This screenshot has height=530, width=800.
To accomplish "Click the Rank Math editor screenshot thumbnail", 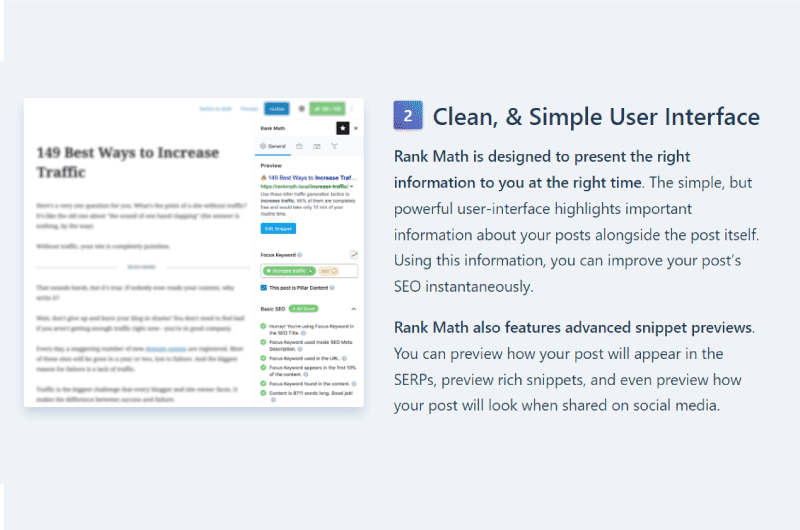I will pos(194,253).
